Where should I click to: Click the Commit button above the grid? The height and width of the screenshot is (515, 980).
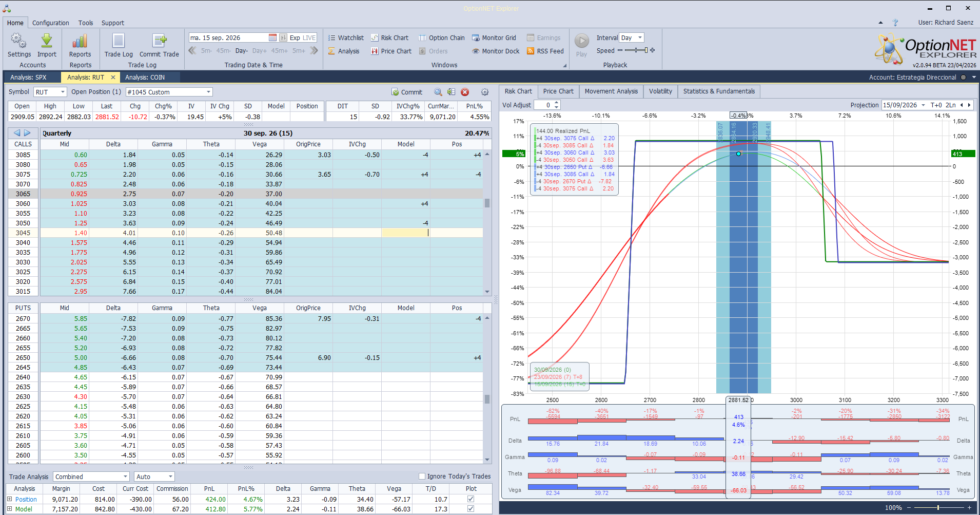pos(407,92)
